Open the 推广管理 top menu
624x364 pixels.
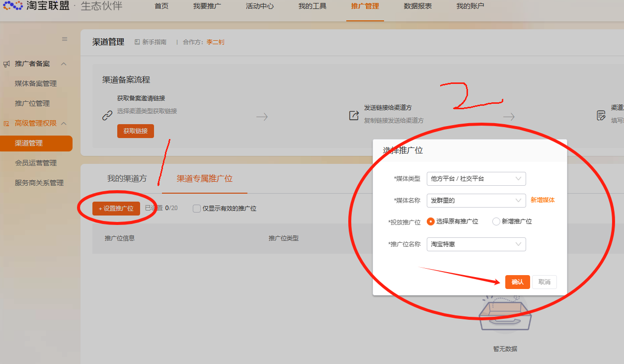click(365, 6)
